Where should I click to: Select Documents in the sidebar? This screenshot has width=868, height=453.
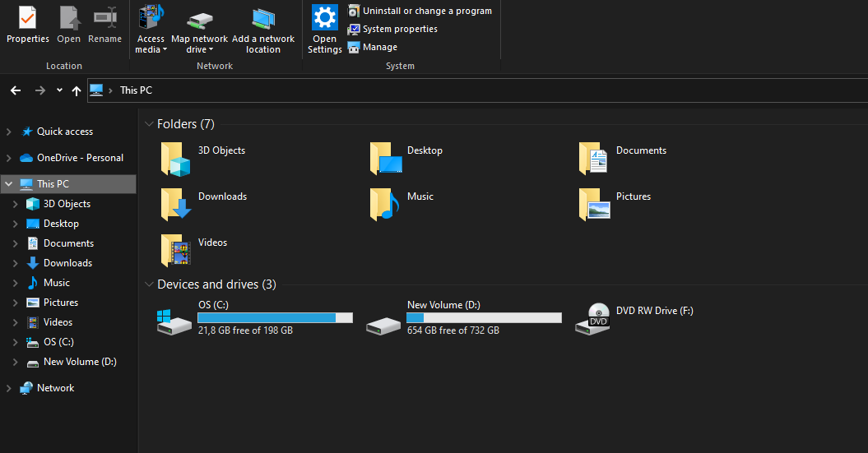tap(68, 243)
